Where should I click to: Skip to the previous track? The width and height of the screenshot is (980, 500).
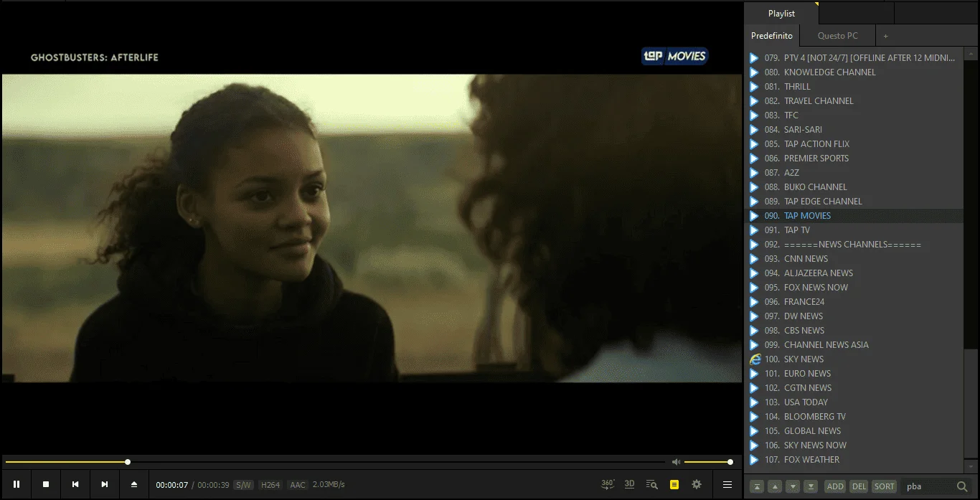pos(75,484)
